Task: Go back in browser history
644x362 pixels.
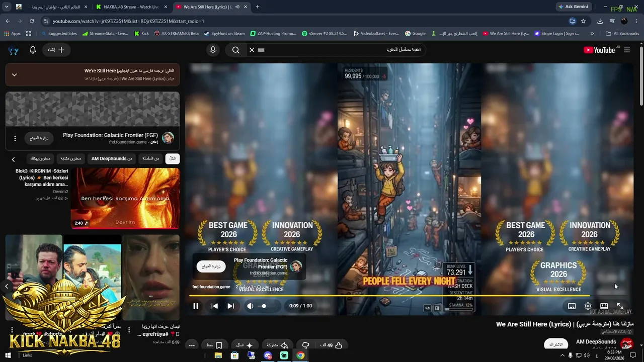Action: 8,21
